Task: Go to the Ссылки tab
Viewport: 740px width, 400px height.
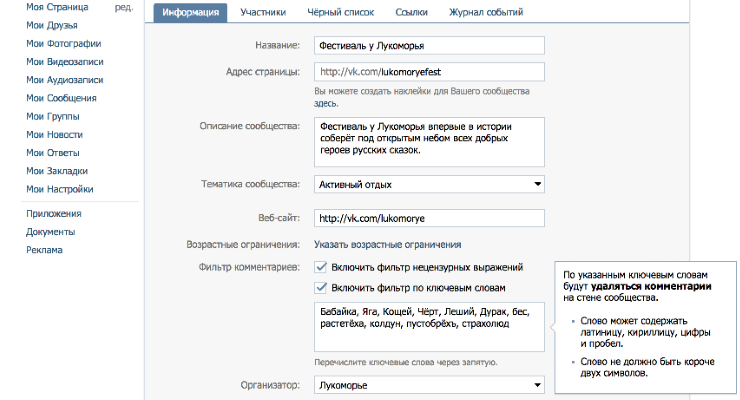Action: coord(411,13)
